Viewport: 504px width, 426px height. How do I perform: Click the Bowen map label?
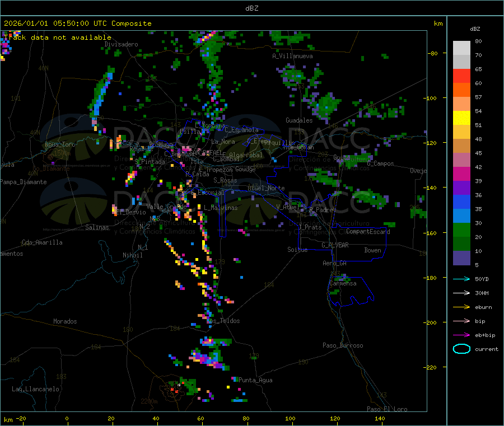372,250
